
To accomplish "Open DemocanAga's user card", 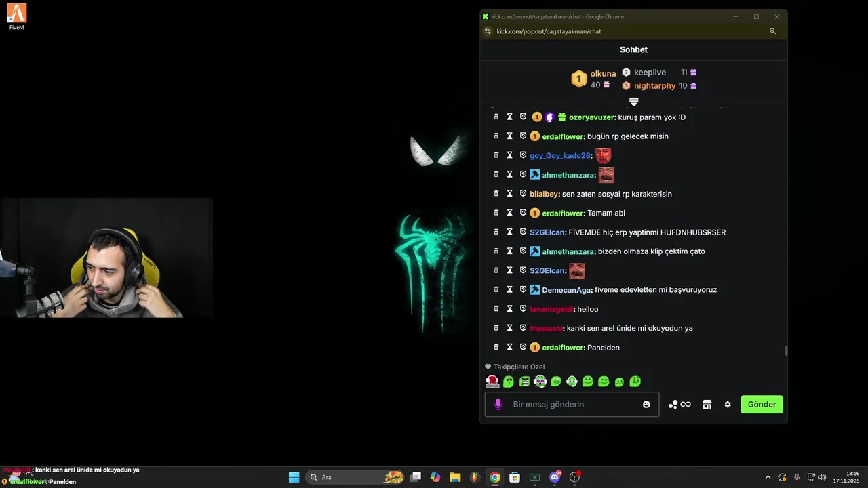I will click(566, 290).
